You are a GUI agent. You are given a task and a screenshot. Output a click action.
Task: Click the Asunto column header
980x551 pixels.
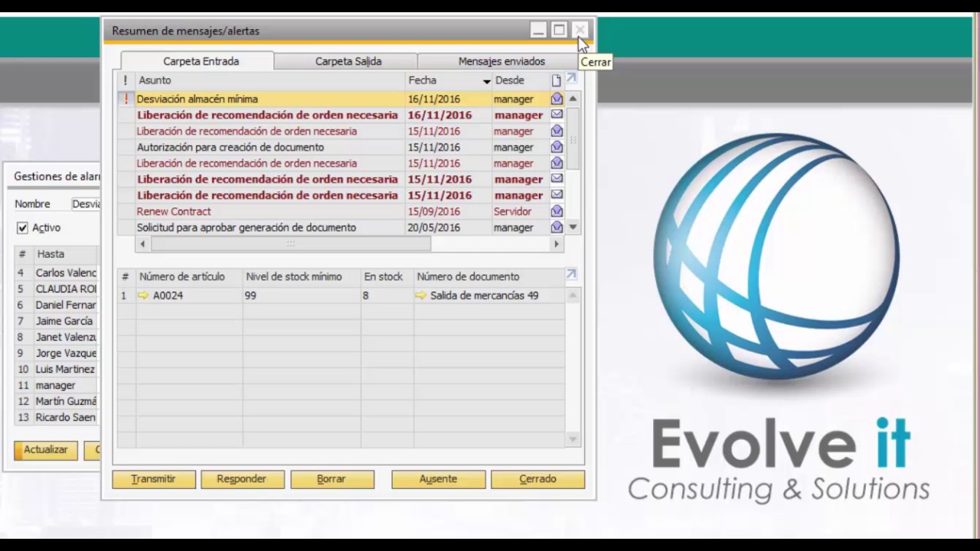coord(270,80)
